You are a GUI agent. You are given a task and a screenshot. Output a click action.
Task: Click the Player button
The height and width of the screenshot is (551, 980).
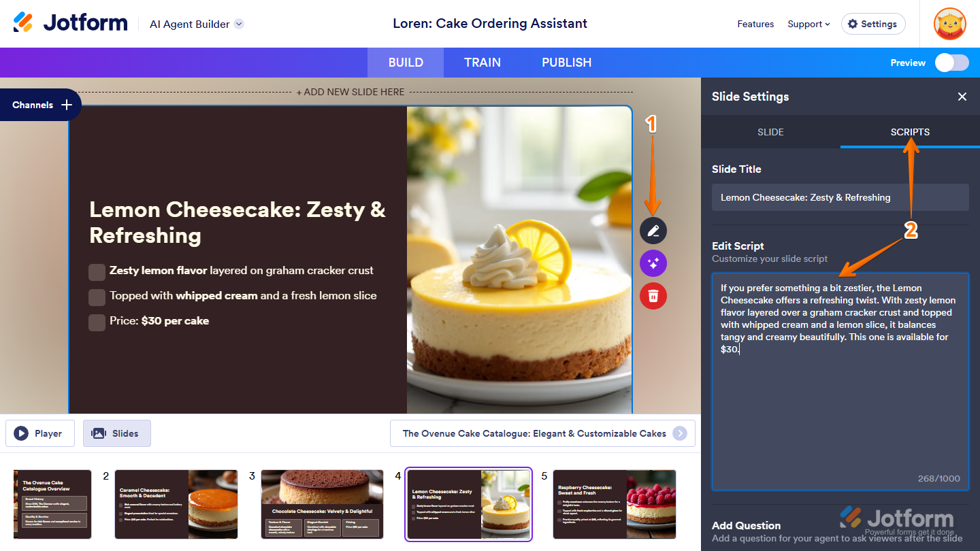(x=40, y=433)
